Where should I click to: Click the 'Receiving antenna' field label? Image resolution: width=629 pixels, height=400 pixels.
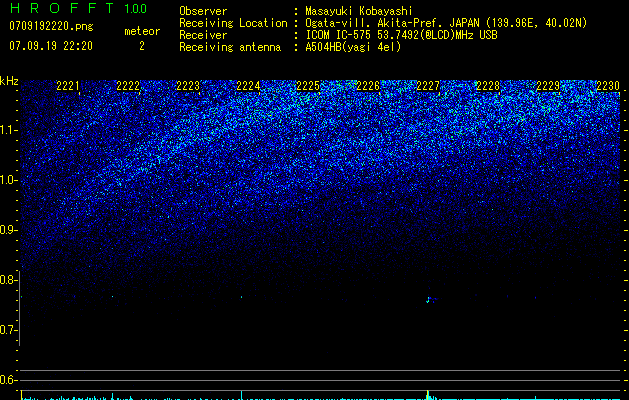click(230, 47)
